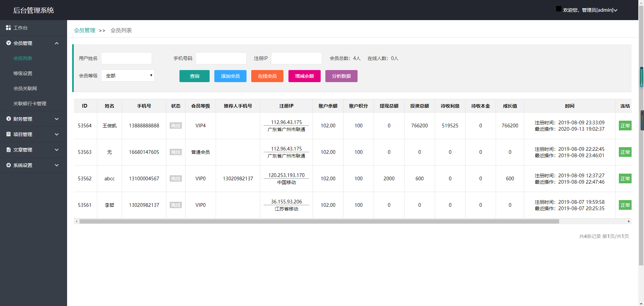This screenshot has height=306, width=644.
Task: Click the horizontal scrollbar left arrow
Action: tap(76, 221)
